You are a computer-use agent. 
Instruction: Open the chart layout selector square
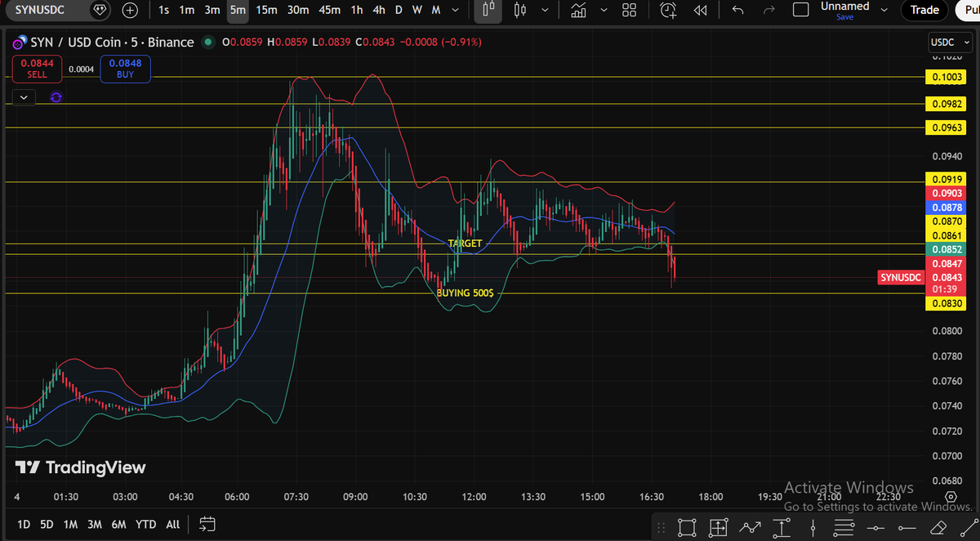pos(801,10)
